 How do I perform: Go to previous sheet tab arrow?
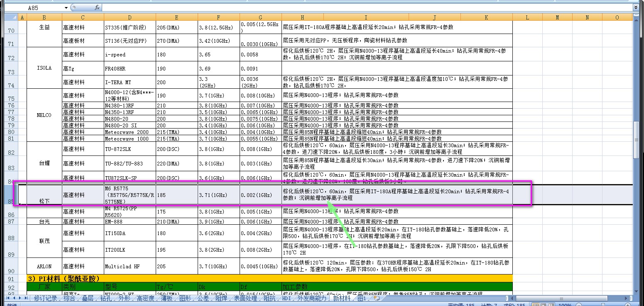14,298
